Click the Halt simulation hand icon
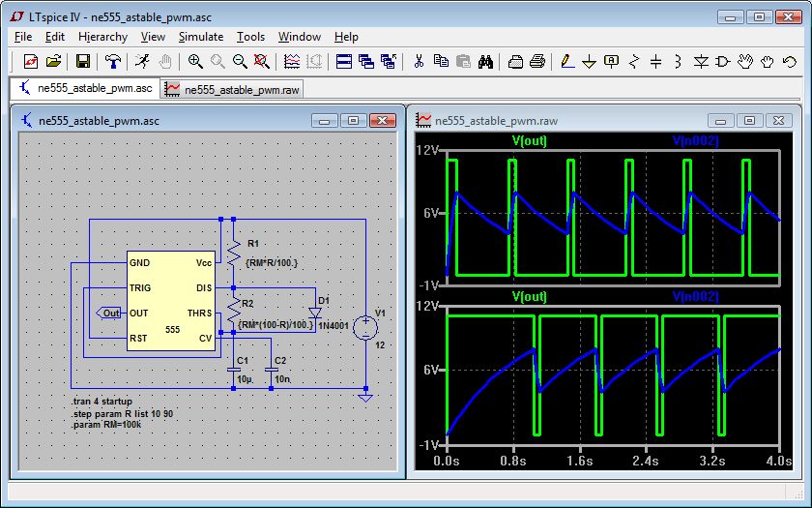812x508 pixels. (164, 62)
